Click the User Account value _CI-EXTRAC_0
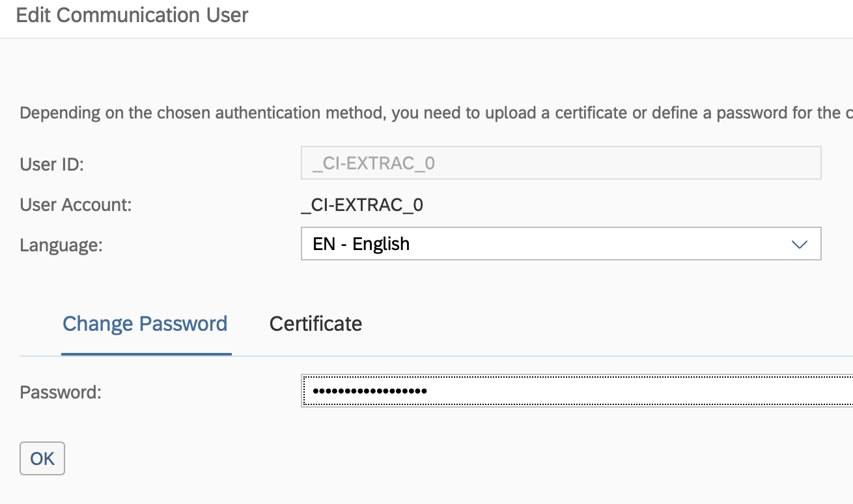853x504 pixels. (x=363, y=205)
